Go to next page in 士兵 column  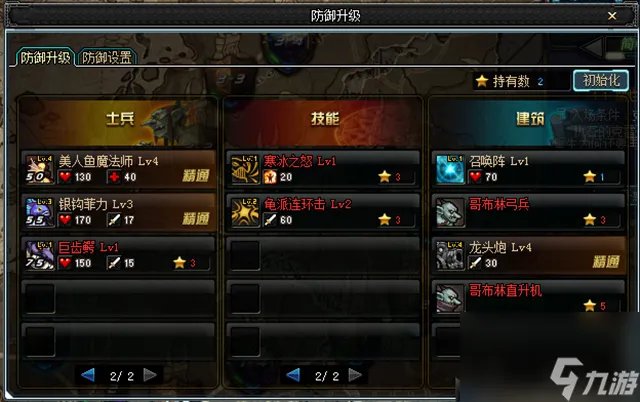coord(150,375)
